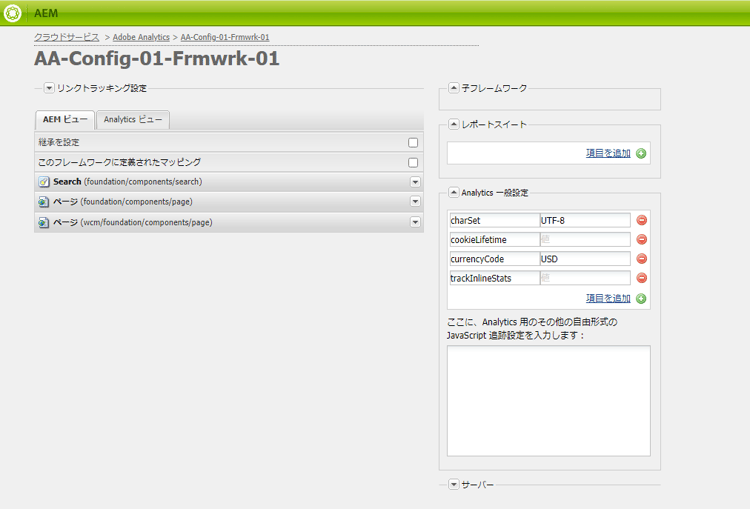
Task: Click the AEM logo icon
Action: (x=12, y=13)
